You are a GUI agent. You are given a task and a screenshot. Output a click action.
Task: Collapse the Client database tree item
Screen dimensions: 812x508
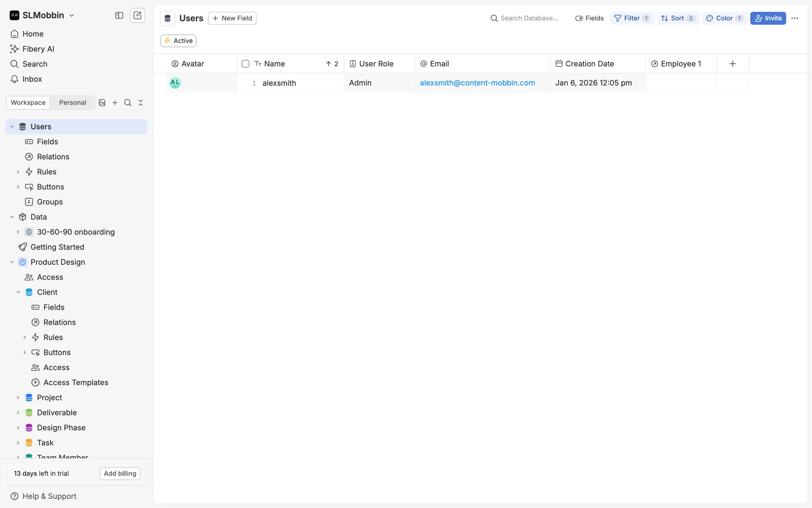click(18, 293)
